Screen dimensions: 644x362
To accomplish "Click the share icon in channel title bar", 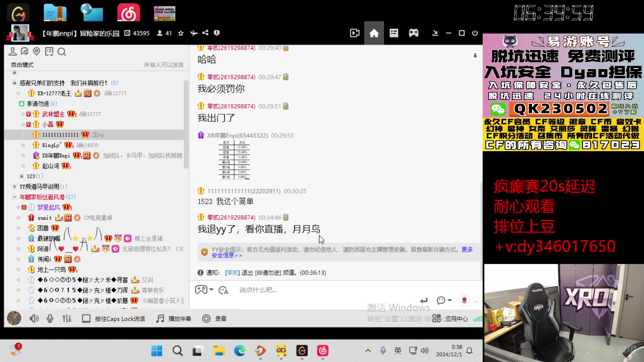I will [x=205, y=33].
